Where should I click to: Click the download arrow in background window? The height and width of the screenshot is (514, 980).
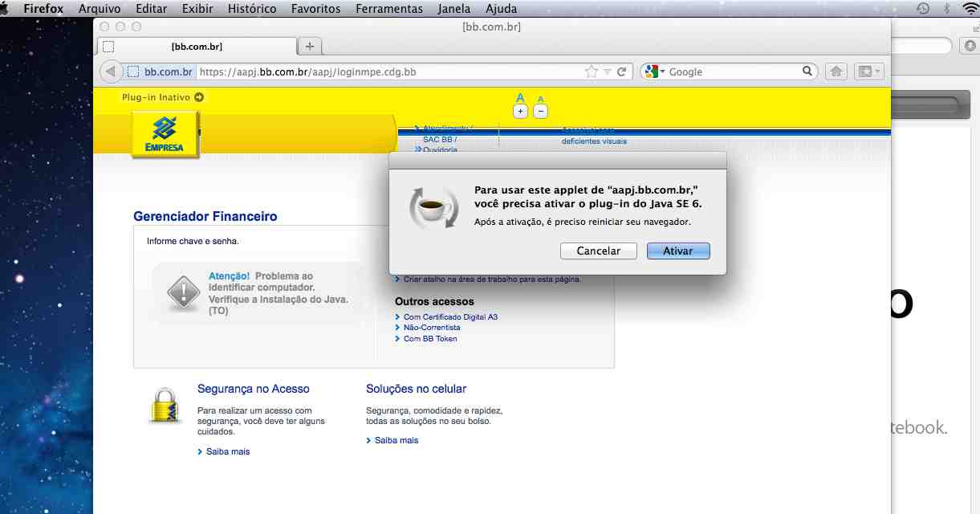[x=969, y=46]
